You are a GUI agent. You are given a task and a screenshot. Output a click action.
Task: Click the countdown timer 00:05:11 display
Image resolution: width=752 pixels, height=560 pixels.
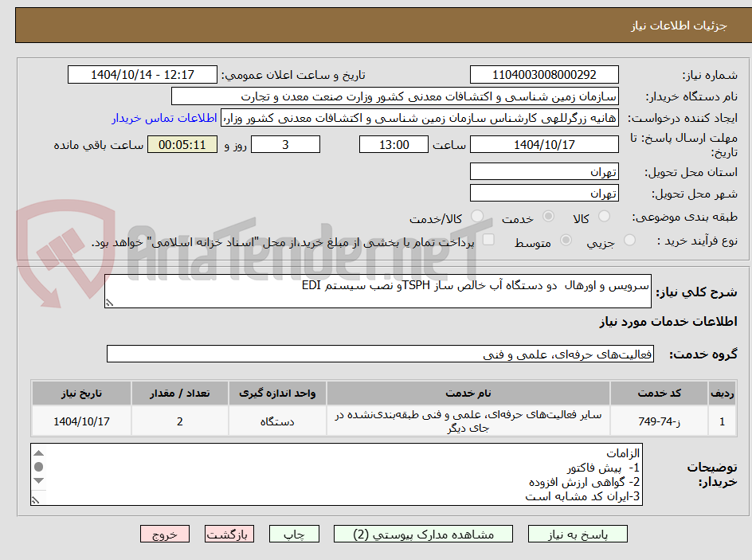pos(182,144)
